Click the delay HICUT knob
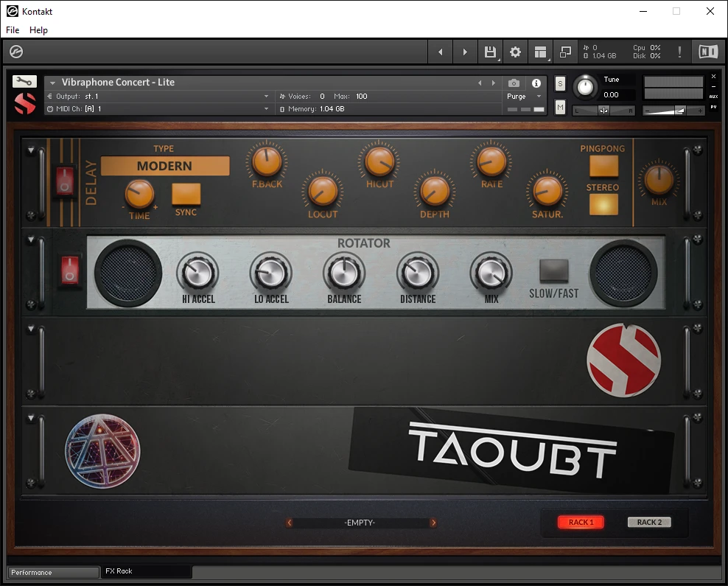Screen dimensions: 728x586 pos(379,161)
